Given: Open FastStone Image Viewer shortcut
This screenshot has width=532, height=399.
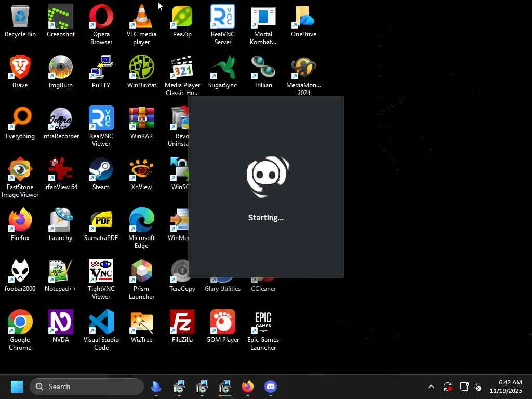Looking at the screenshot, I should 20,177.
